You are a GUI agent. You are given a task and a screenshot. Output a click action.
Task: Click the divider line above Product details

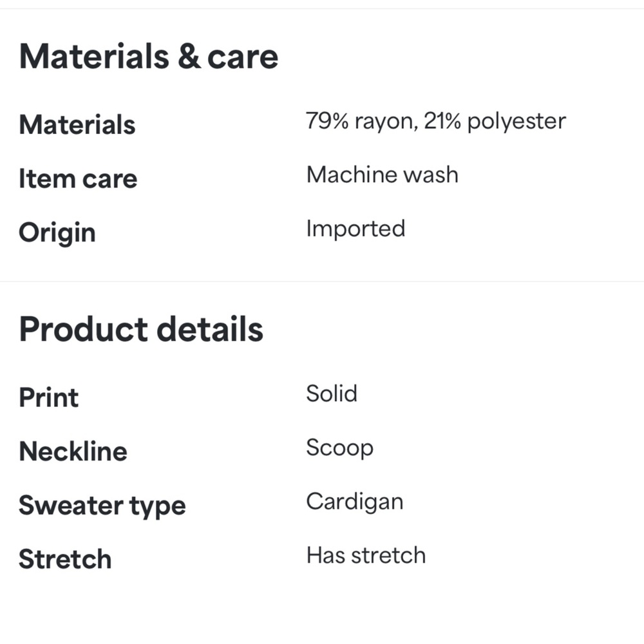click(x=322, y=281)
